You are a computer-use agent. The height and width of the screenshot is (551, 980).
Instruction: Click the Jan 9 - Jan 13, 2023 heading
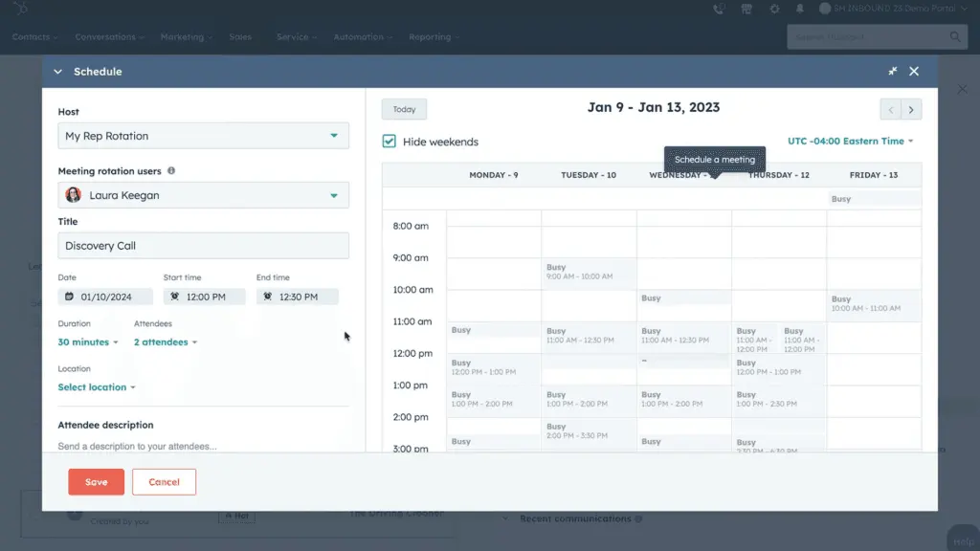(653, 107)
